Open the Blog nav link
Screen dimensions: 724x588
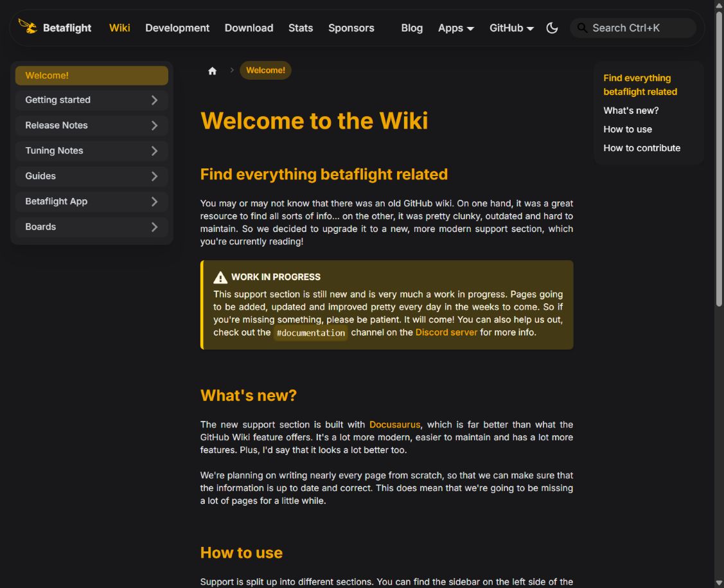pos(412,28)
